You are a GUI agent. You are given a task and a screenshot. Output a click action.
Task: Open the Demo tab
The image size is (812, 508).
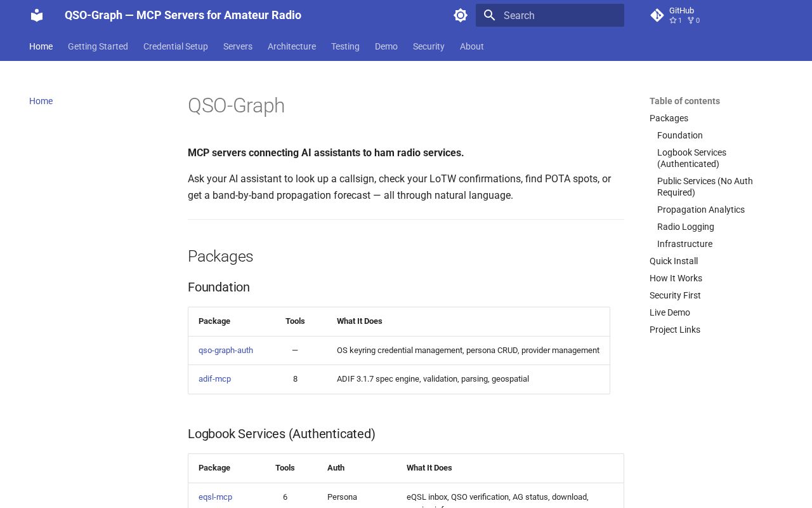pos(386,46)
